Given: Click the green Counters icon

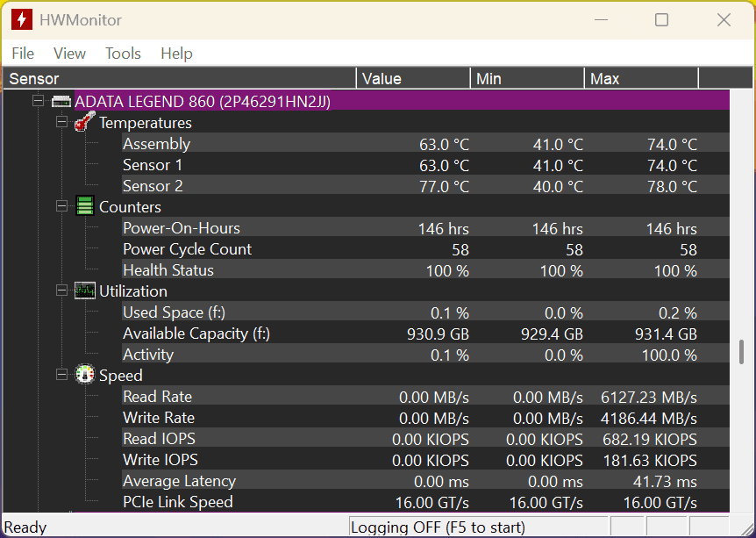Looking at the screenshot, I should coord(85,206).
